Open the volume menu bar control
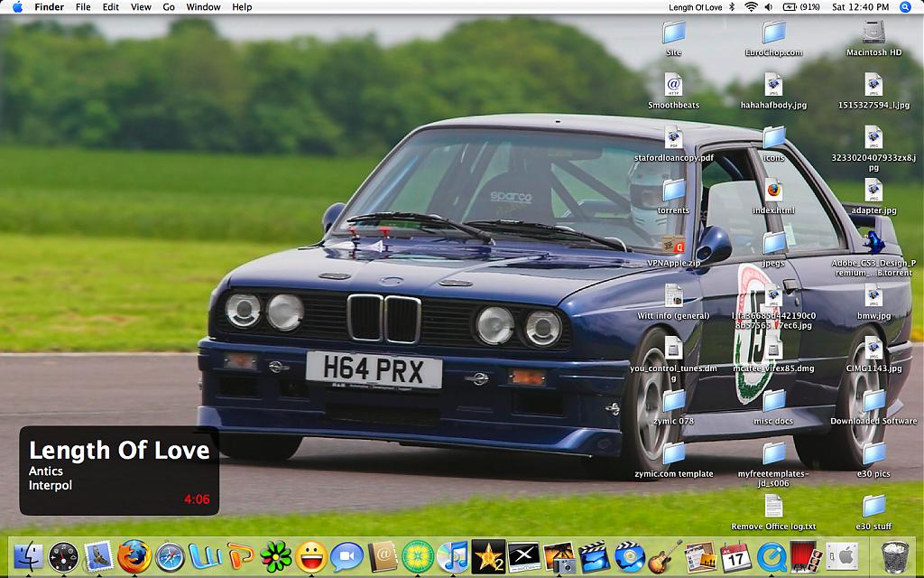 tap(769, 7)
